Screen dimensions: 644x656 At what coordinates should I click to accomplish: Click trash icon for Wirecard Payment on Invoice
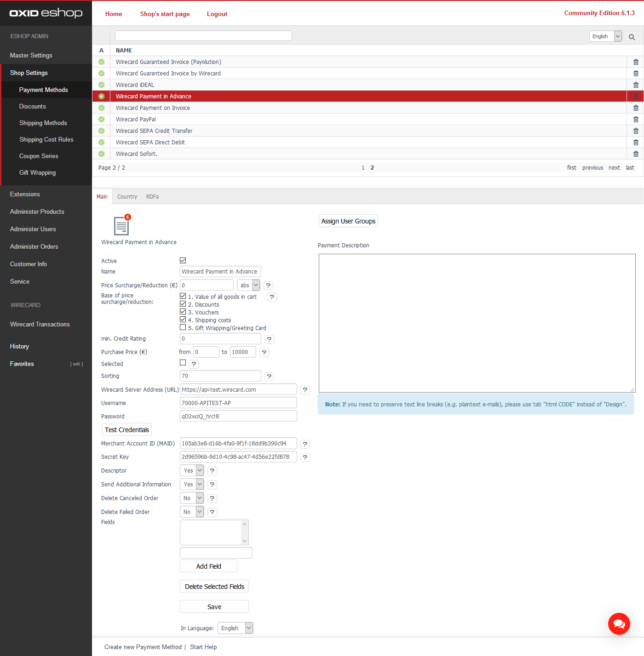(636, 108)
